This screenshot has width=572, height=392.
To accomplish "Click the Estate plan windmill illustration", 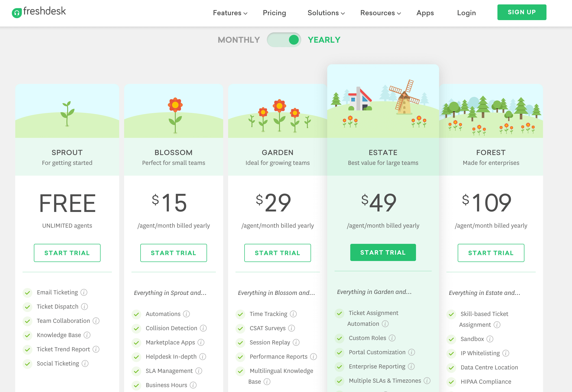I will pos(404,97).
